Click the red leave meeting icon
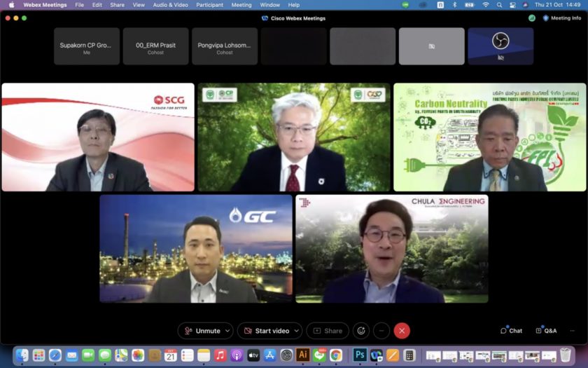This screenshot has height=368, width=588. pos(402,331)
